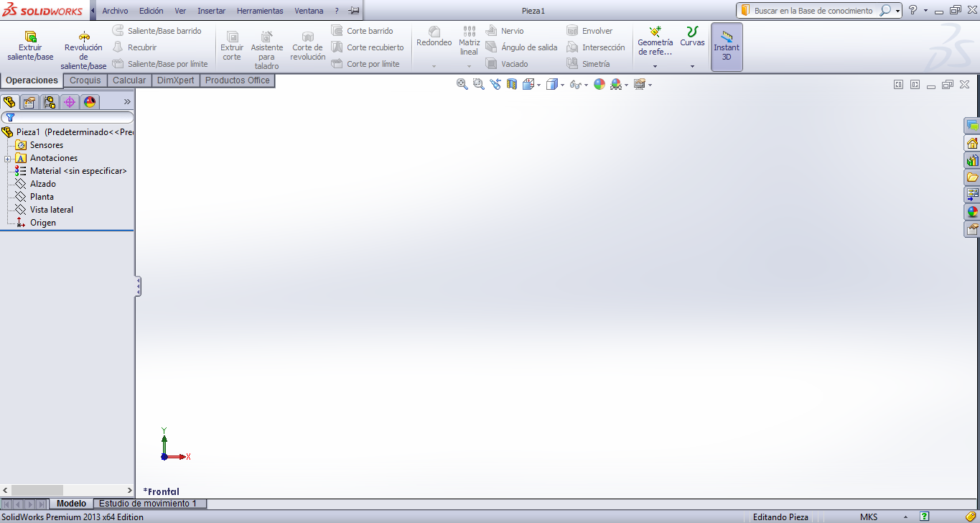Select Curvas tool
Screen dimensions: 980x523
pyautogui.click(x=692, y=37)
